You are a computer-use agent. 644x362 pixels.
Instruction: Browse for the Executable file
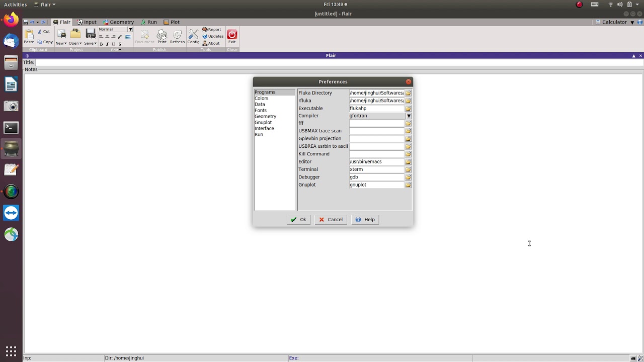[408, 108]
